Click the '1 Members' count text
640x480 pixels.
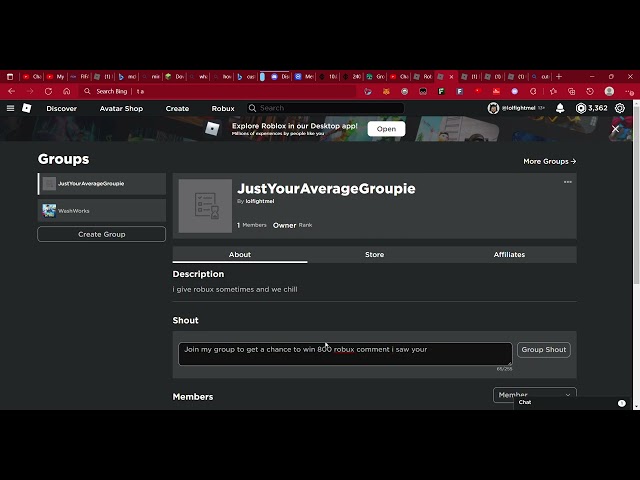pyautogui.click(x=251, y=225)
